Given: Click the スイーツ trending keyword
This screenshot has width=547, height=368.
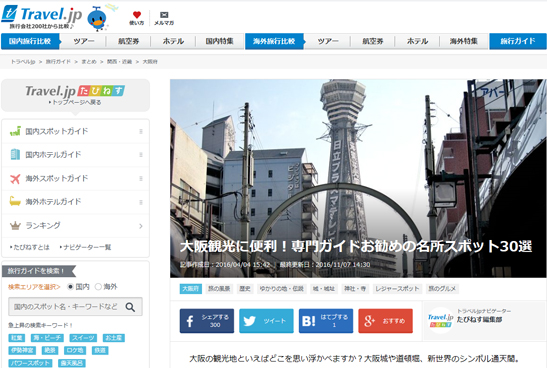Looking at the screenshot, I should pyautogui.click(x=83, y=338).
